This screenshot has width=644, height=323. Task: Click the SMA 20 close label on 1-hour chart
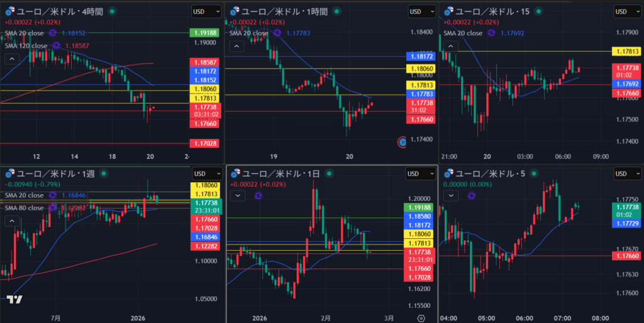click(x=250, y=33)
